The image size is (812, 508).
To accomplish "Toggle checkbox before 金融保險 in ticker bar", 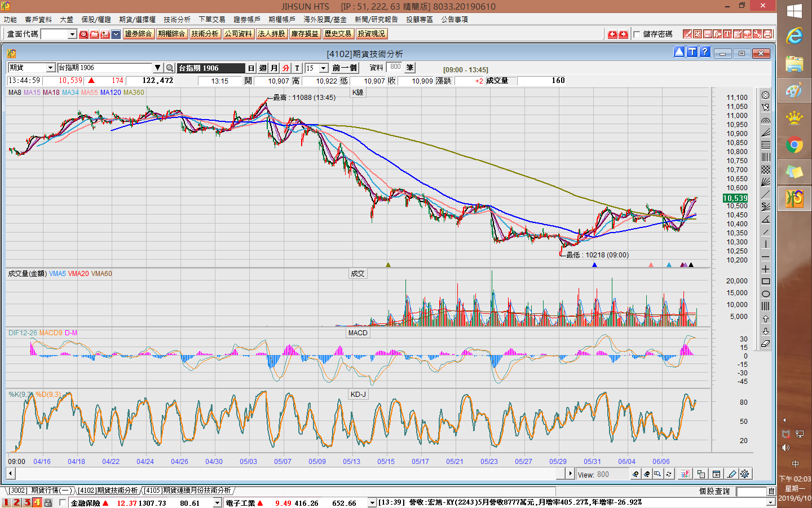I will (x=63, y=502).
